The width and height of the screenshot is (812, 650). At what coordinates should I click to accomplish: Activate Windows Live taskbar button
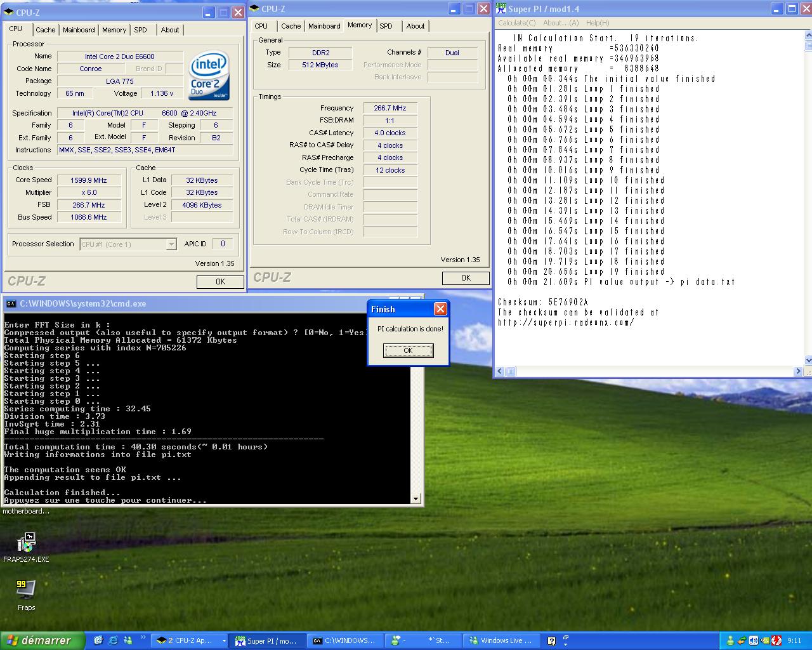coord(502,640)
